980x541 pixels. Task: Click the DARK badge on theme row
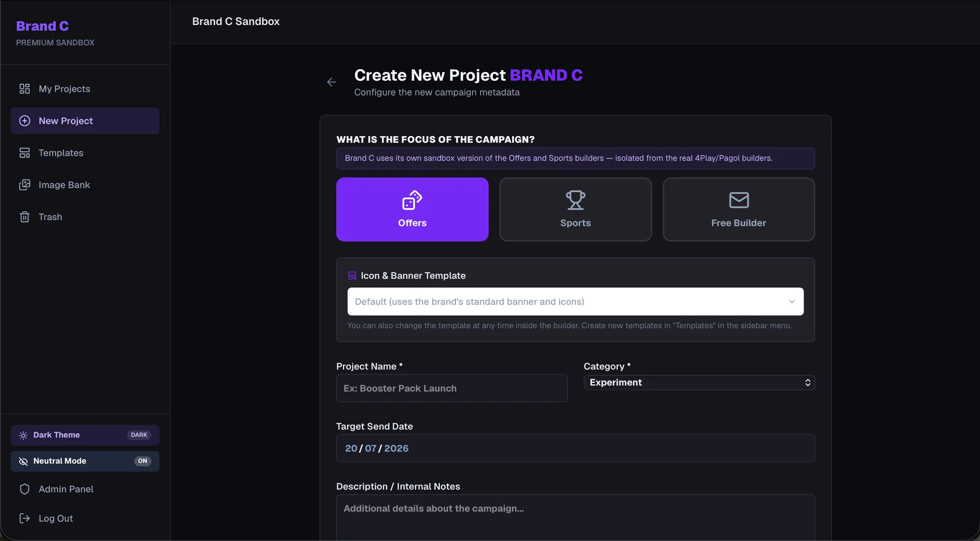(139, 435)
